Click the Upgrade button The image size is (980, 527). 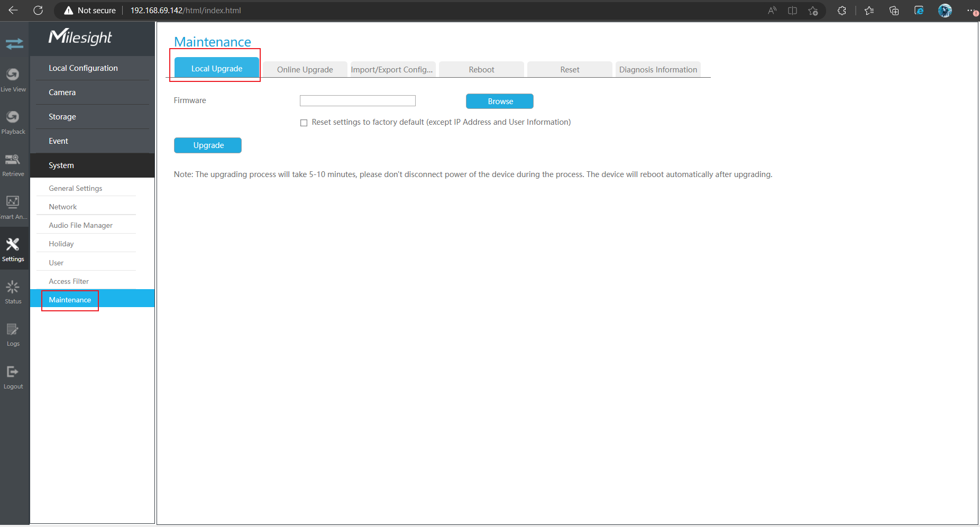[x=208, y=145]
